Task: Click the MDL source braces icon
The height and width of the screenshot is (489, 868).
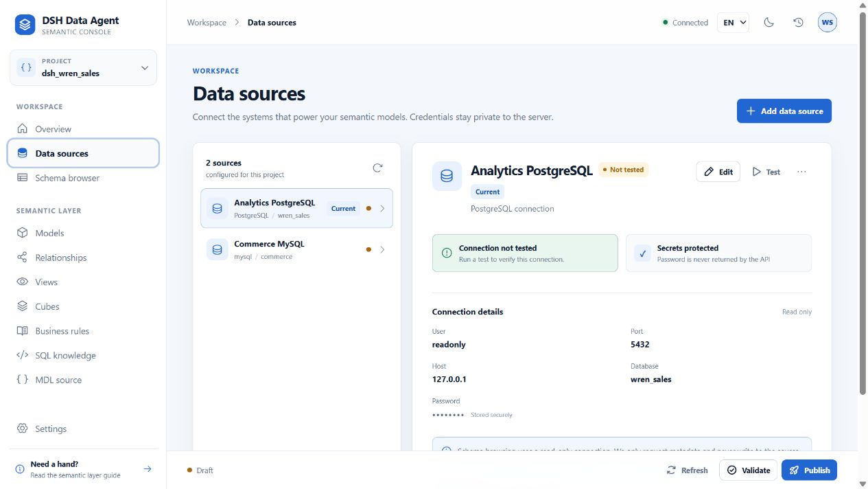Action: [23, 380]
